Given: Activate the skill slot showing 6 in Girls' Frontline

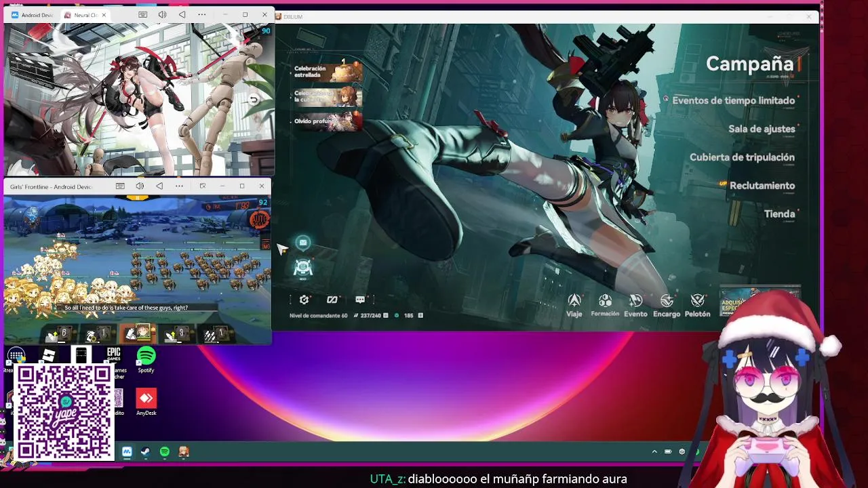Looking at the screenshot, I should 58,333.
